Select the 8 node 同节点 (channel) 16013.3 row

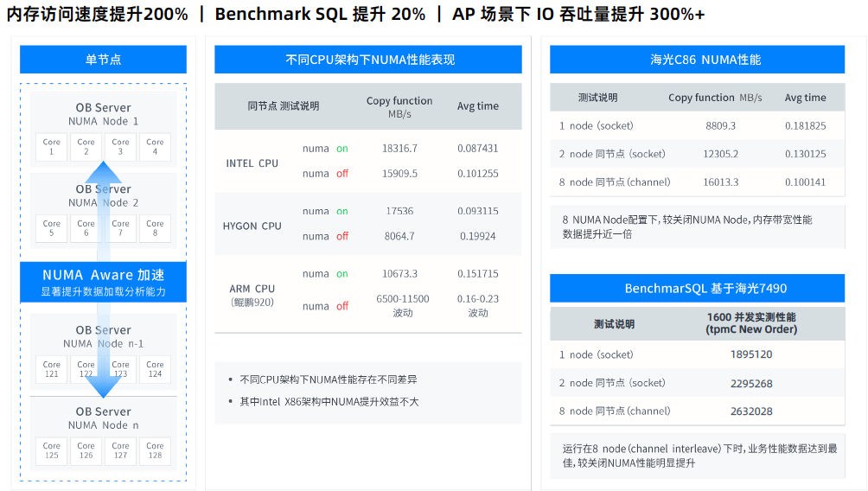coord(698,182)
